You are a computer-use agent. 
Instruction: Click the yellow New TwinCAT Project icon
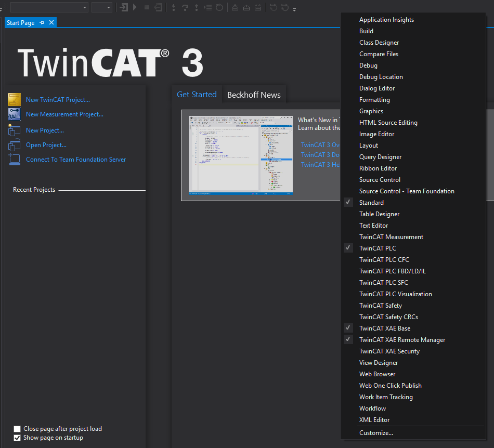pos(15,99)
